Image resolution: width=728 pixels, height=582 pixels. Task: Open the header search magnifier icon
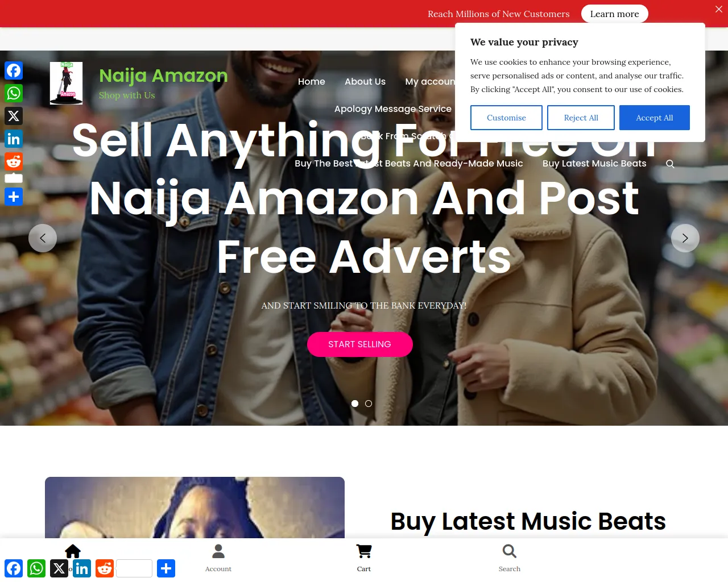670,164
